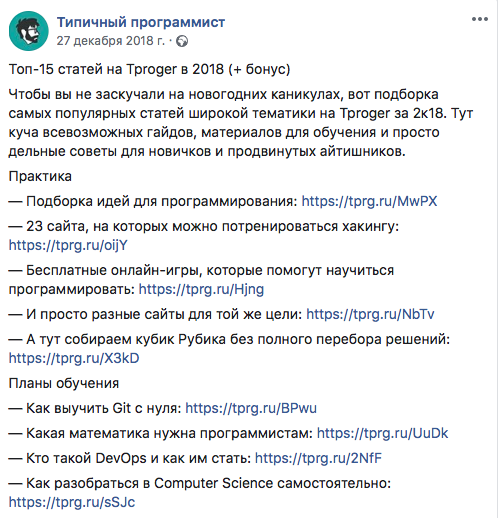Follow the tprg.ru/Hjng online games link
The height and width of the screenshot is (518, 498).
tap(201, 289)
